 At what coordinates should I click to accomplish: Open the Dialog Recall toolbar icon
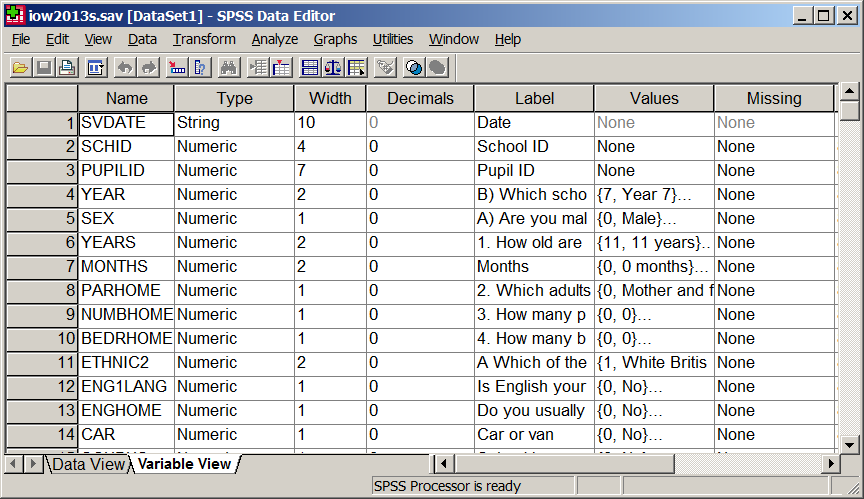tap(96, 68)
